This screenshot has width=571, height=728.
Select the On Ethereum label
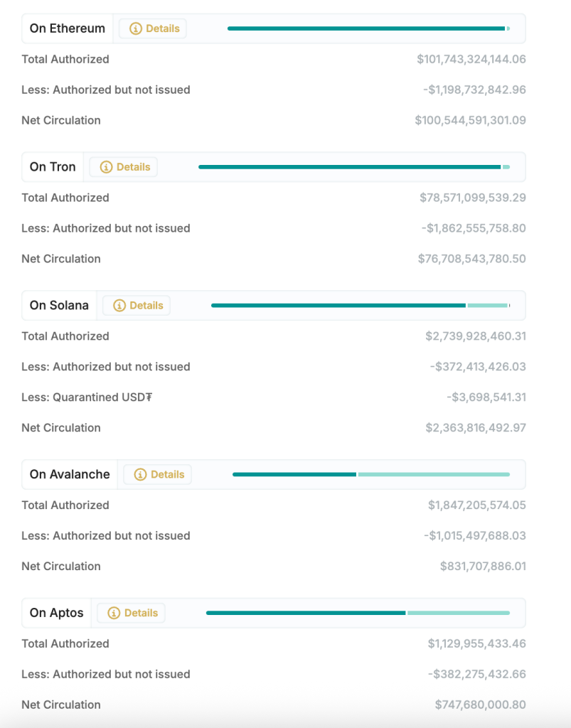pyautogui.click(x=68, y=29)
